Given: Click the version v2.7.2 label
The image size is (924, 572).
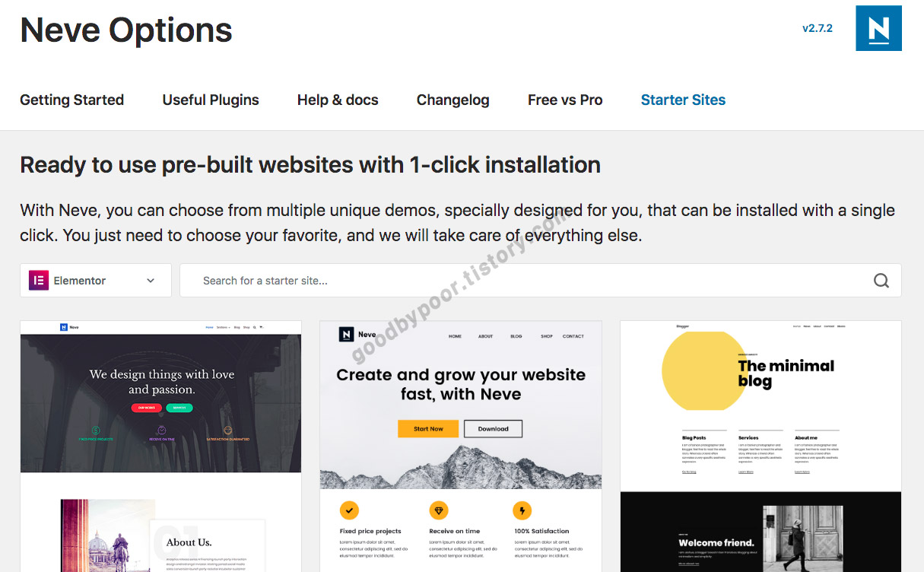Looking at the screenshot, I should coord(818,28).
